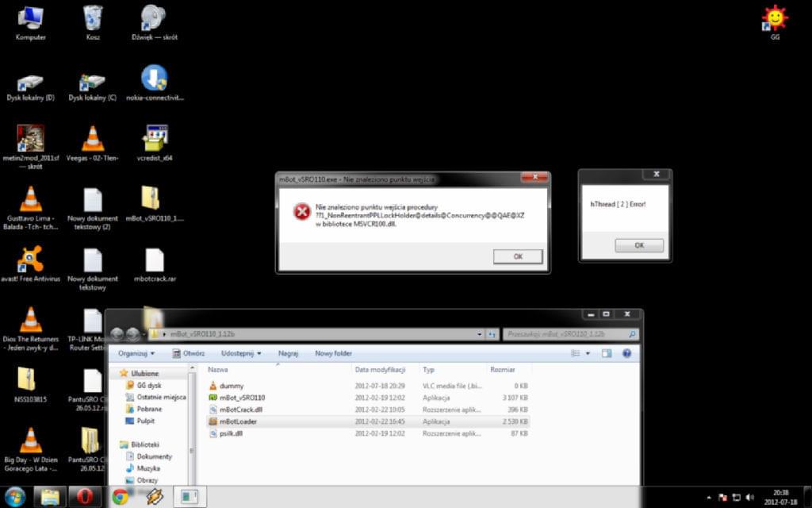Click the Explorer search input field

(565, 334)
